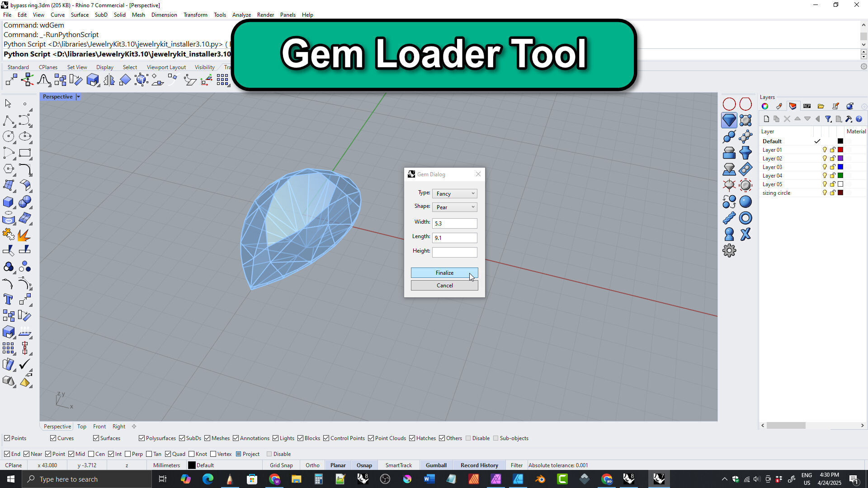Open the Surface menu
The image size is (868, 488).
pos(80,15)
